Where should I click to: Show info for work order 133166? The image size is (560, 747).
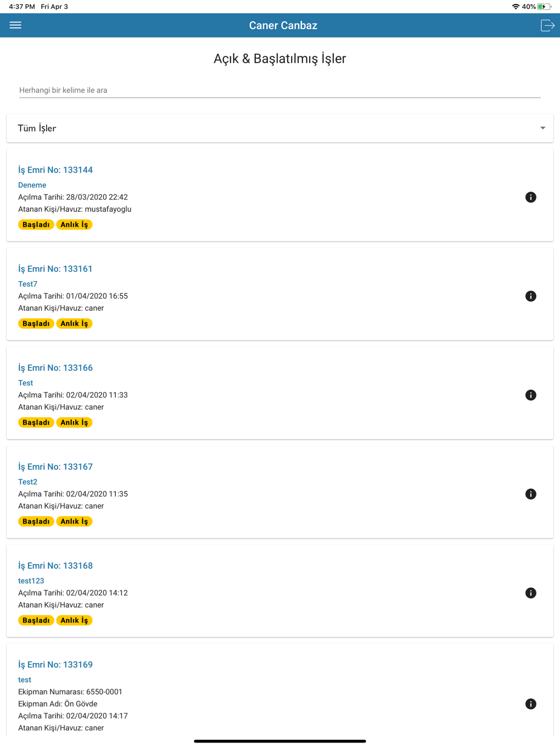click(531, 395)
